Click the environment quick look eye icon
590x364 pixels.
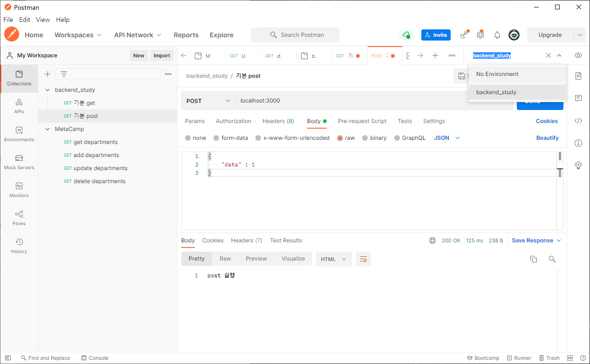click(578, 55)
